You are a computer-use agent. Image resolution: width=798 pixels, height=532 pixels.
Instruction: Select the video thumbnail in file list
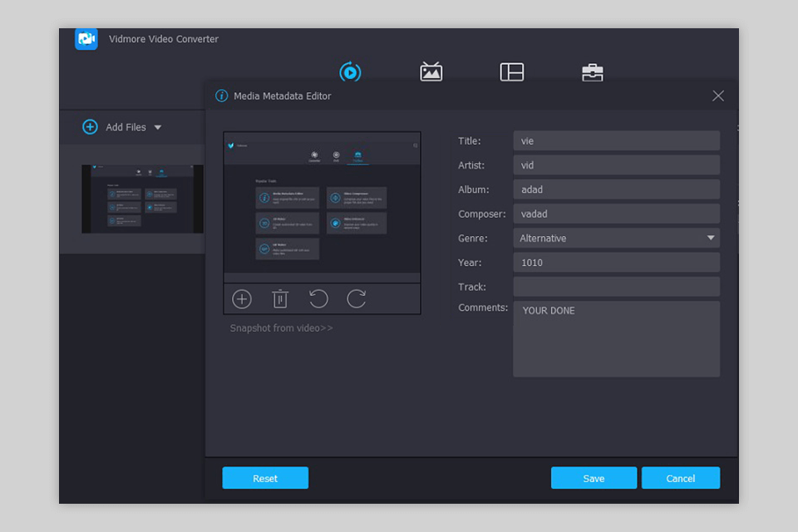tap(142, 199)
